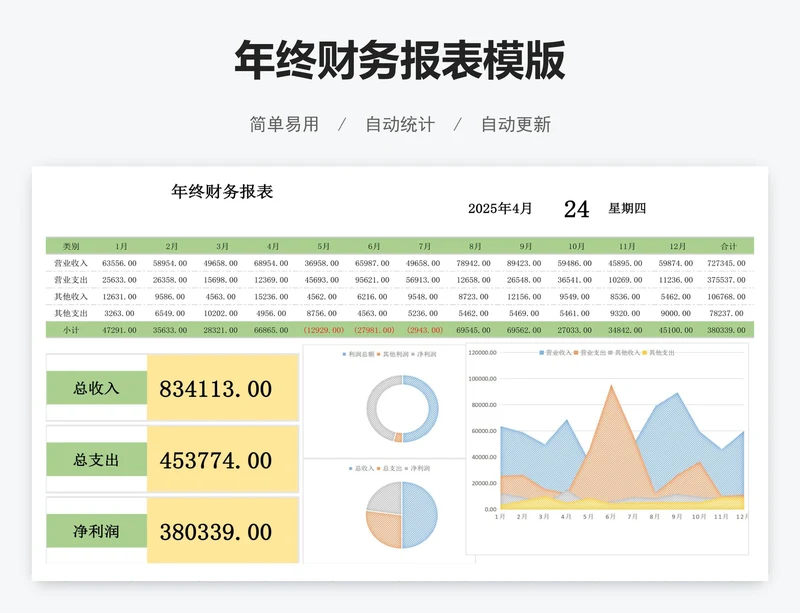Click the 营业收入 row label in table
The width and height of the screenshot is (800, 613).
71,263
